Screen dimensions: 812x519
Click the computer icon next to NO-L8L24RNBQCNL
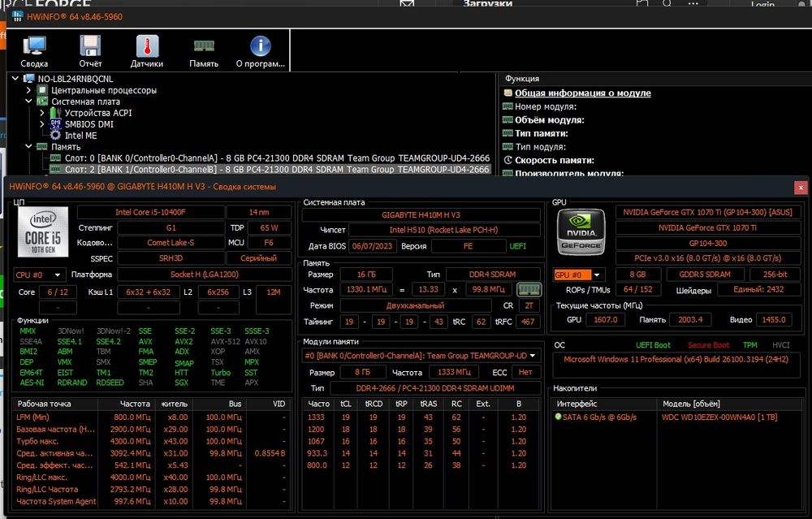(x=29, y=79)
